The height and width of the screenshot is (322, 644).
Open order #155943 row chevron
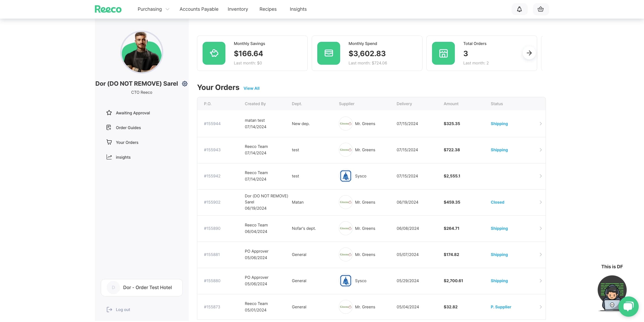pos(540,150)
